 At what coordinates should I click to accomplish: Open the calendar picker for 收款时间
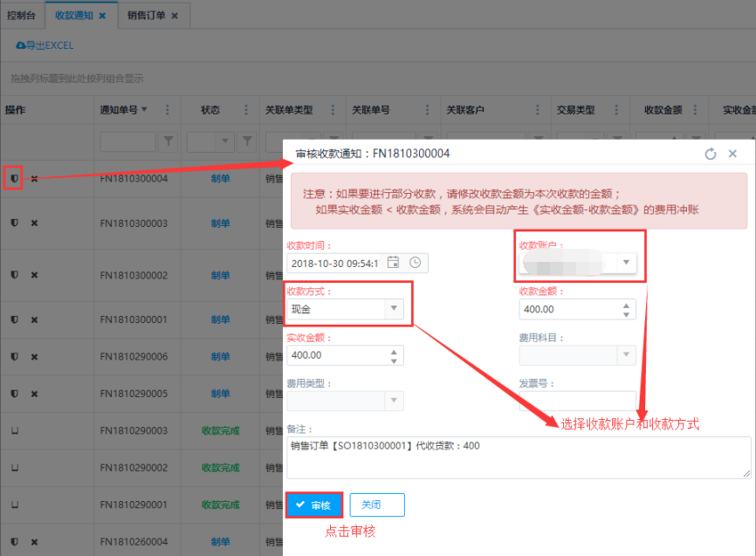pos(393,262)
